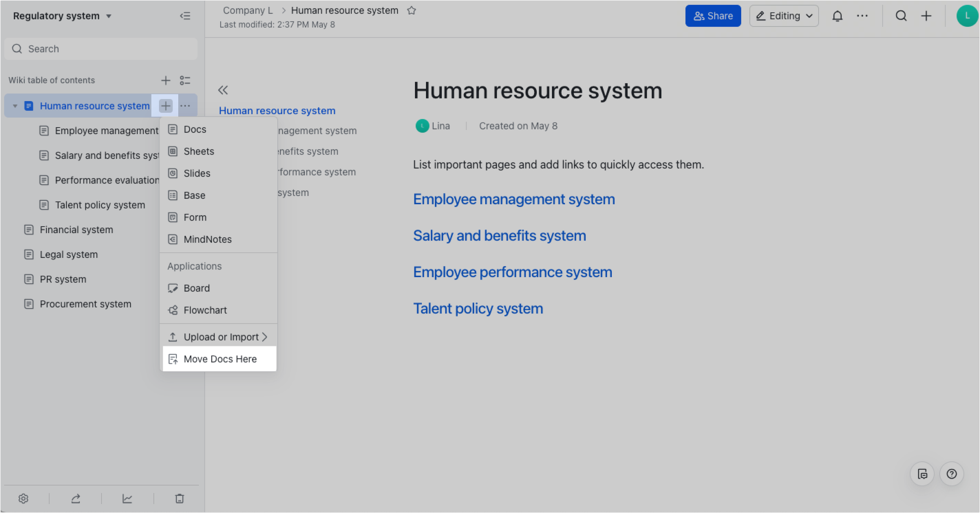Star the Human resource system page
Viewport: 980px width, 513px height.
click(412, 10)
